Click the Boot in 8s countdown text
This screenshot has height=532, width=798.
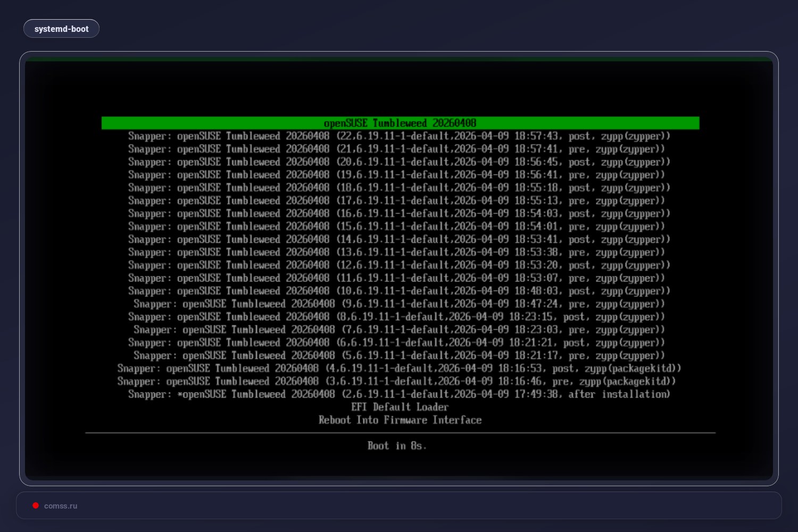397,446
